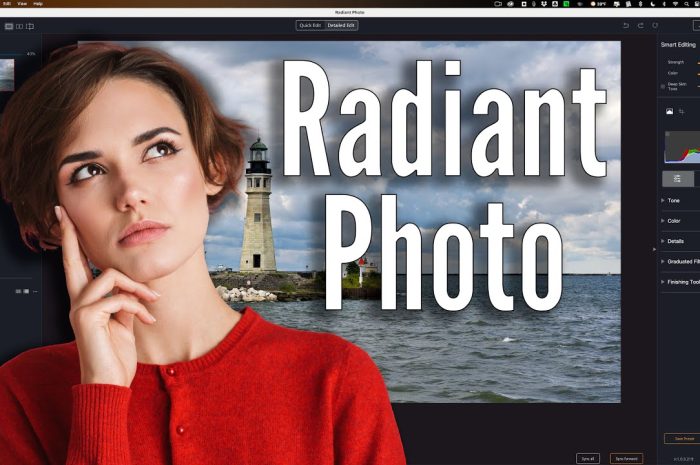
Task: Click the Save Preset button
Action: (x=682, y=438)
